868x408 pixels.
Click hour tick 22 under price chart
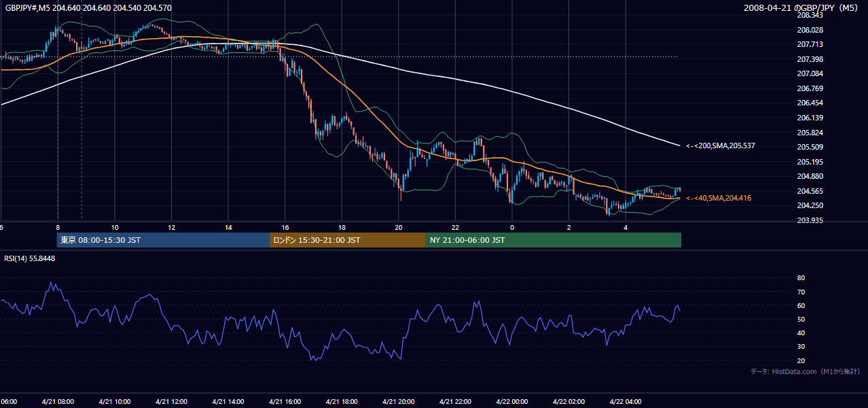coord(455,227)
